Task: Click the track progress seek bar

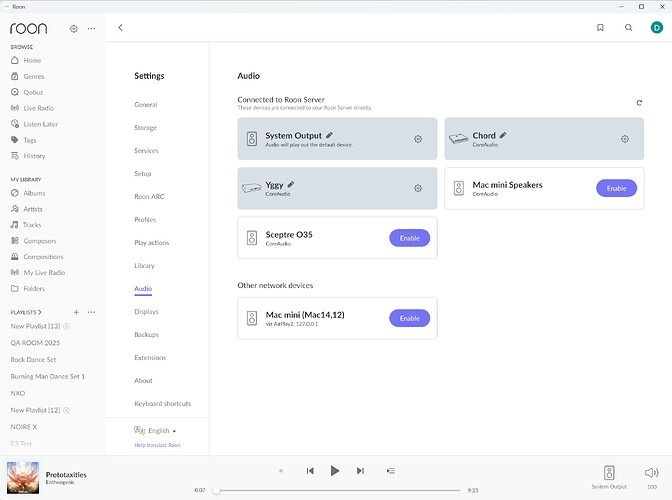Action: 339,490
